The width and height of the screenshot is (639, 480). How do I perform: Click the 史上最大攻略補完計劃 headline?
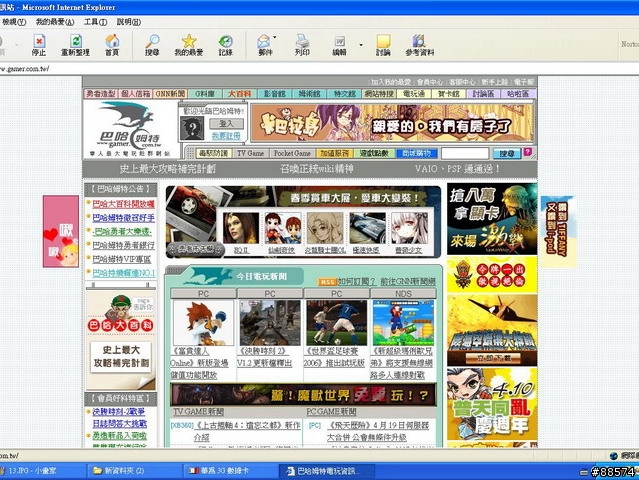pos(167,169)
